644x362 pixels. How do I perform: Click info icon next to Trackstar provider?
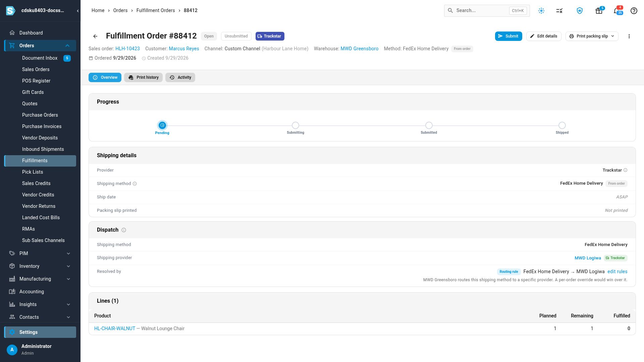[626, 170]
